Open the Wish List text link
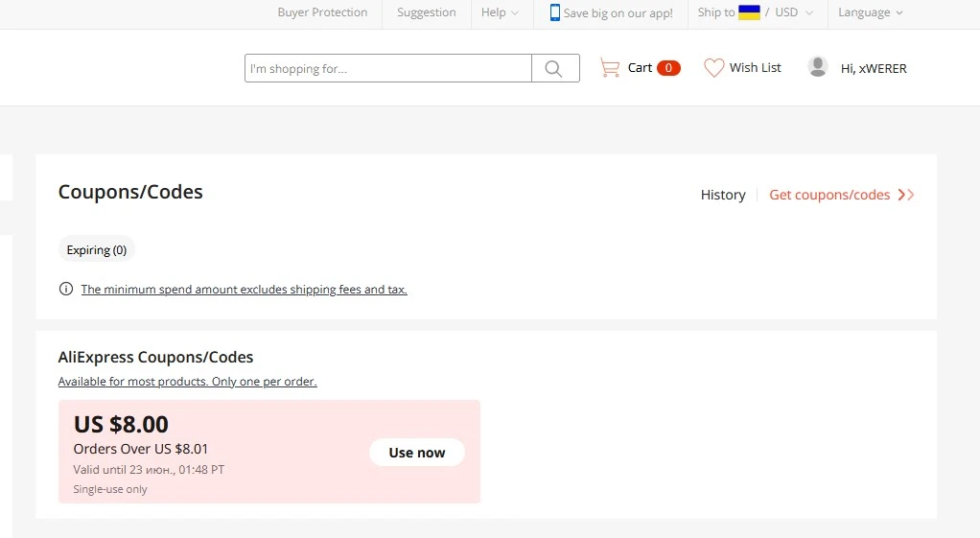 (x=755, y=67)
